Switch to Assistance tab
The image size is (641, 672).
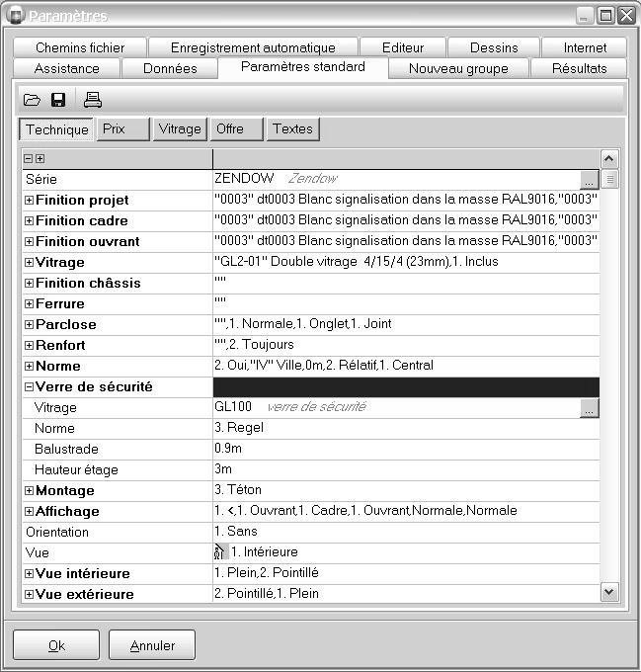coord(67,68)
